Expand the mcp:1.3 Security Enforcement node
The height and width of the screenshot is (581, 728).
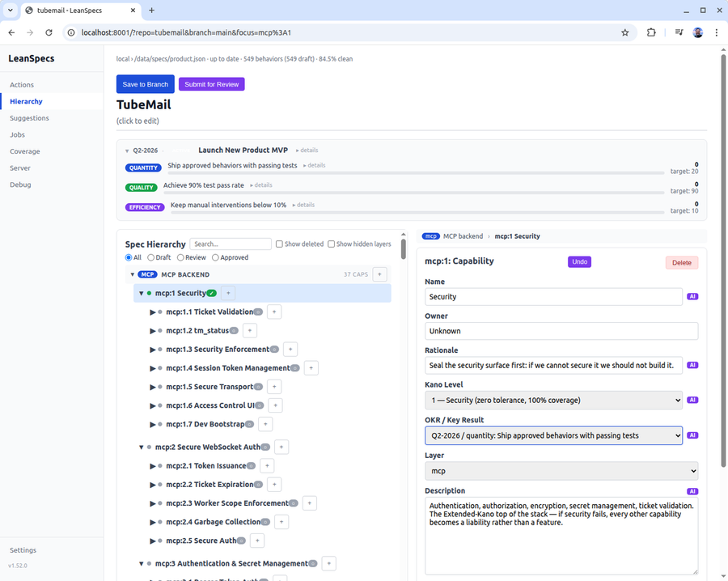click(x=152, y=350)
